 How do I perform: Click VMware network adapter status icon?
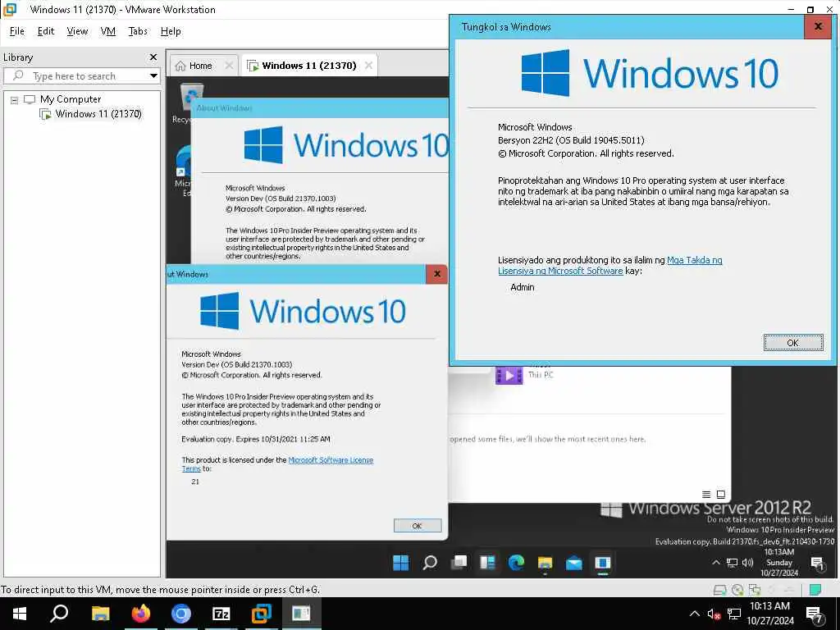point(755,590)
